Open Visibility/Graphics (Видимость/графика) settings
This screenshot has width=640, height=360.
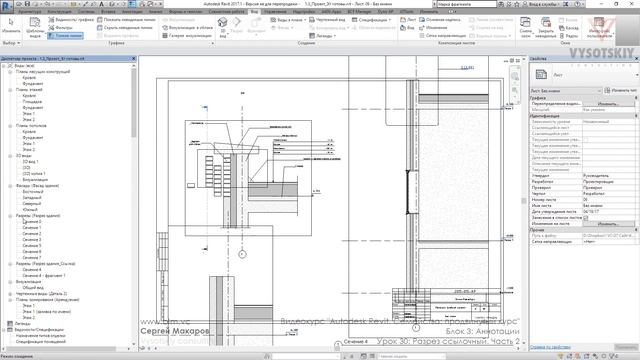click(x=71, y=20)
